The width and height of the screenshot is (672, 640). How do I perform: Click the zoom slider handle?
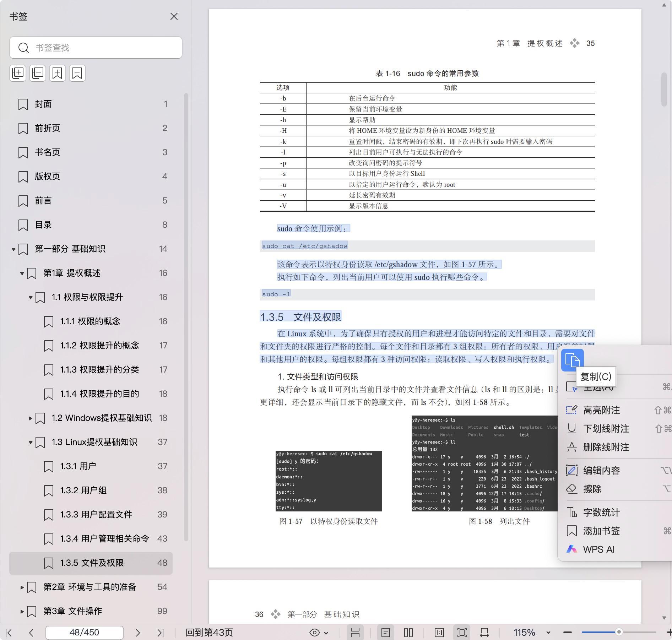point(619,632)
